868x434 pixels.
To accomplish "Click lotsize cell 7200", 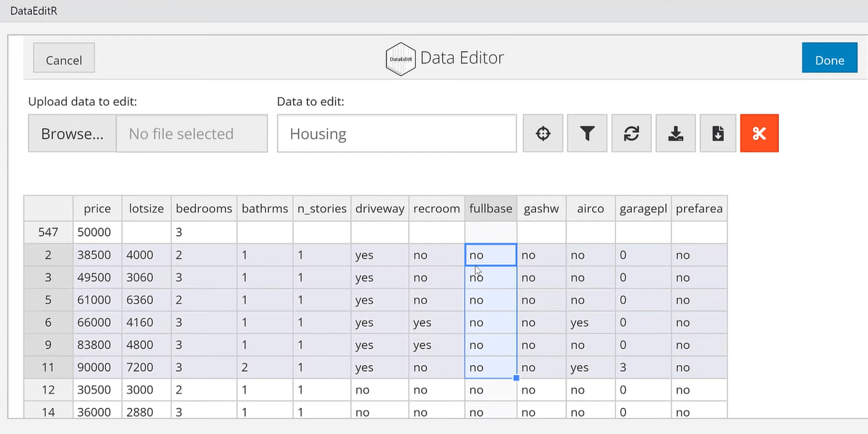I will (x=146, y=367).
